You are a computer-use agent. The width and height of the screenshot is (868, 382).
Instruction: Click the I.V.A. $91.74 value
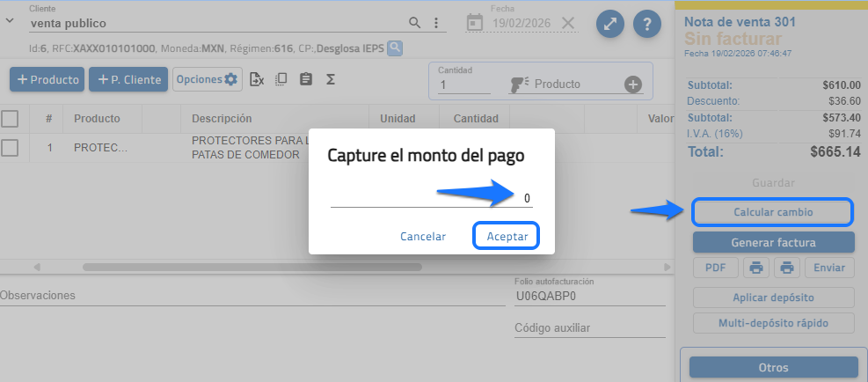(844, 134)
